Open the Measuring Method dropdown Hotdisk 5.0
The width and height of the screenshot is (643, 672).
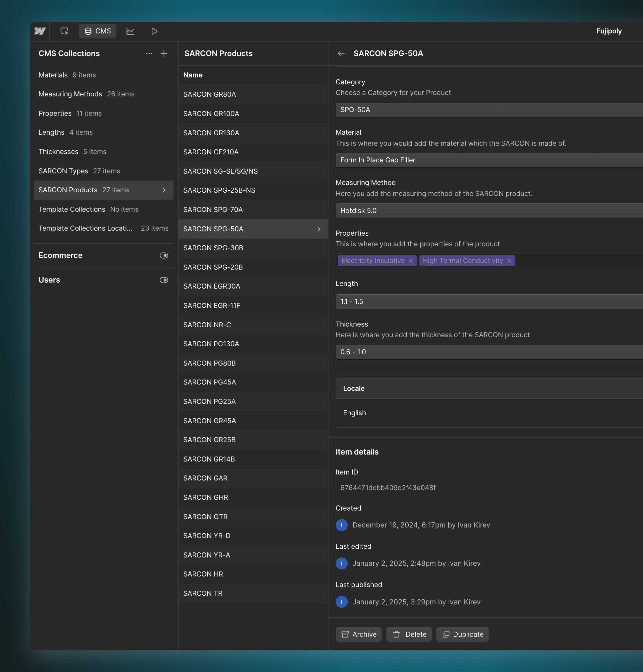(x=489, y=210)
